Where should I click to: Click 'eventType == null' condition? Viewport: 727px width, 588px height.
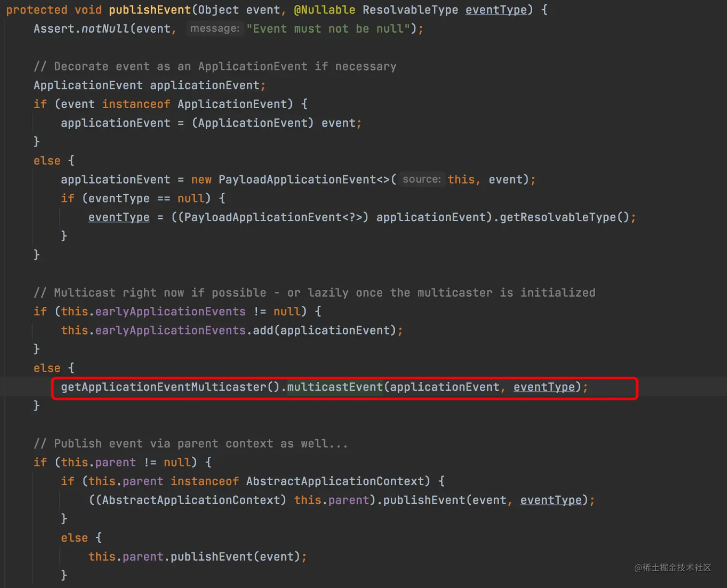click(146, 198)
